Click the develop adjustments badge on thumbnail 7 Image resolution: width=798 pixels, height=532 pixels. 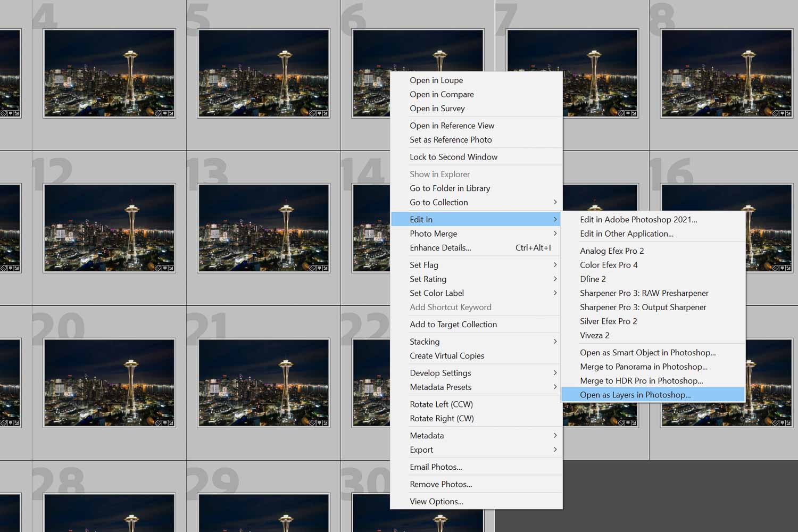pyautogui.click(x=634, y=113)
